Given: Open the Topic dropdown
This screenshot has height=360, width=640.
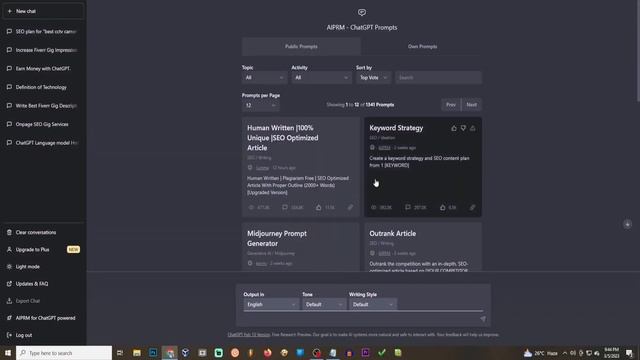Looking at the screenshot, I should (x=264, y=78).
